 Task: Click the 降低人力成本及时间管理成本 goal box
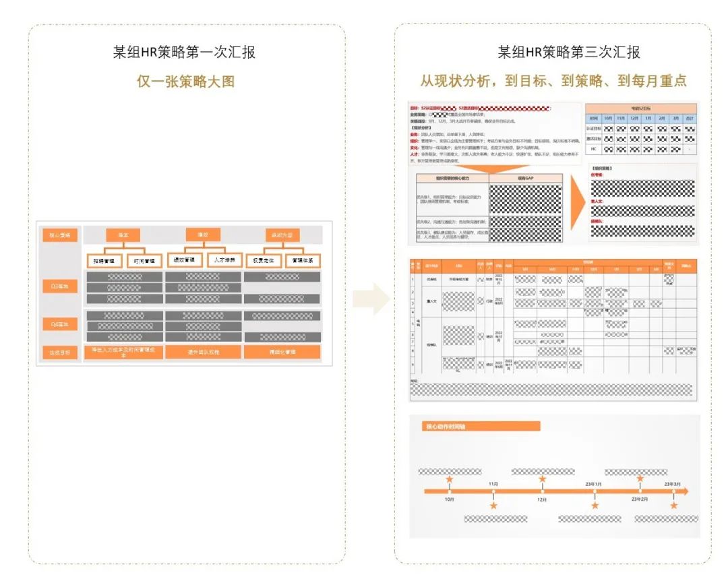(123, 352)
